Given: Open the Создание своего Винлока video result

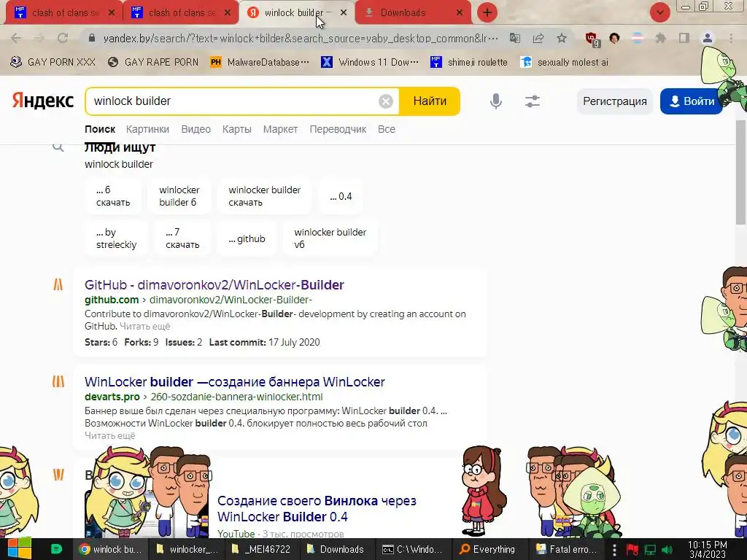Looking at the screenshot, I should 317,508.
